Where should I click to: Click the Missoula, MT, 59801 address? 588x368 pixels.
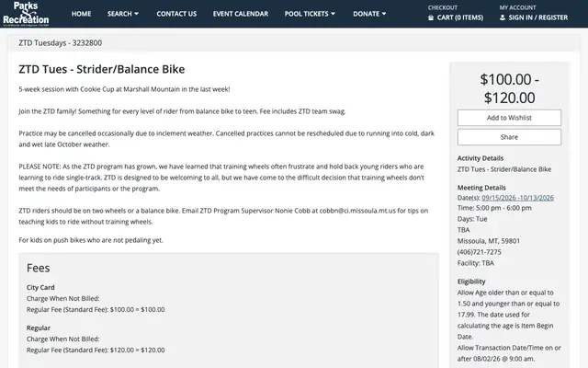tap(488, 241)
